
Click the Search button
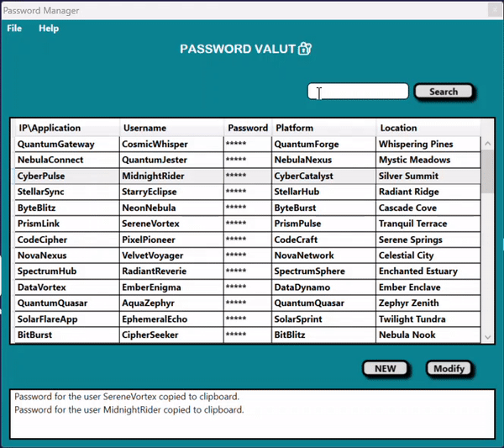tap(444, 92)
